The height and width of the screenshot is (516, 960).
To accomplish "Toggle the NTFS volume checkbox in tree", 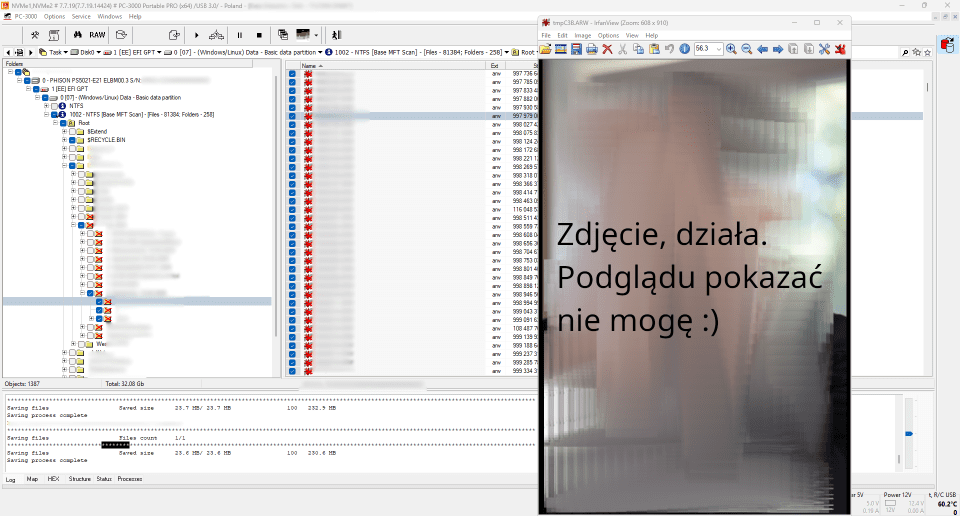I will [x=54, y=106].
